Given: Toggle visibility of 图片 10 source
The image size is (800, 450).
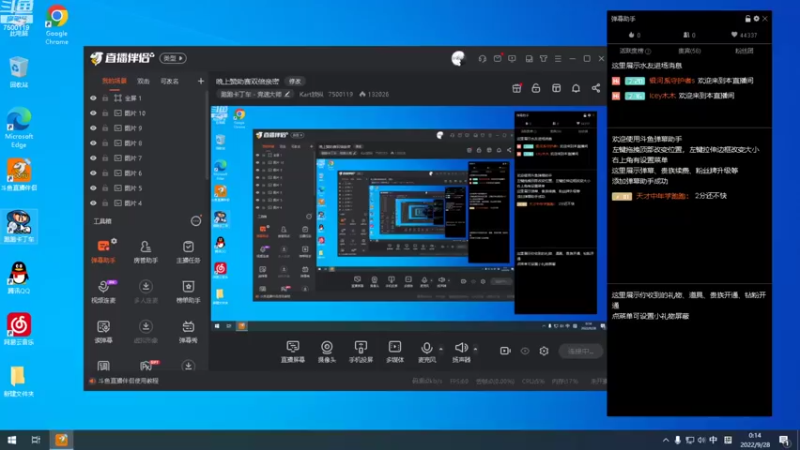Looking at the screenshot, I should pos(93,113).
